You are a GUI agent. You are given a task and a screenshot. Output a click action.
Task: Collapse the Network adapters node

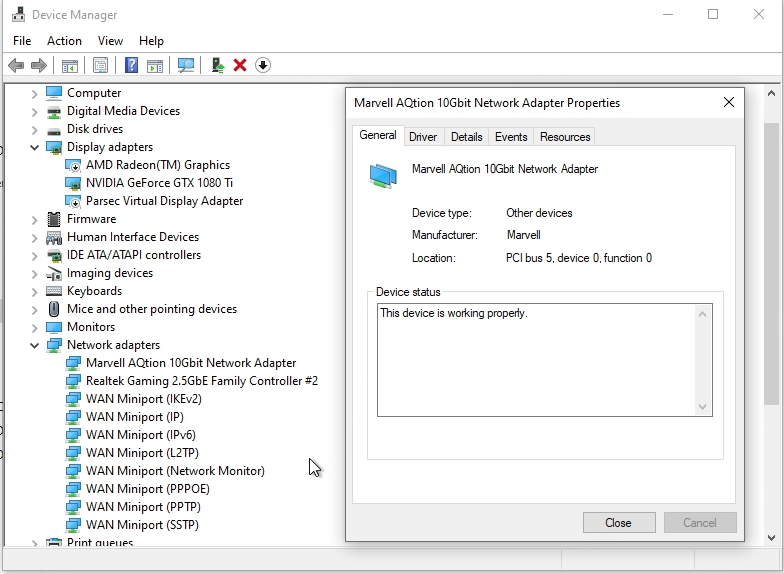34,345
